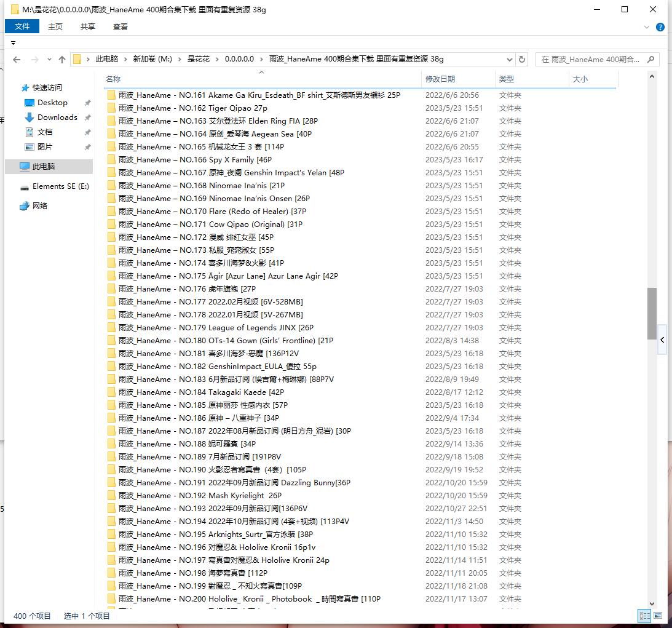Expand the chevron after 是花花 in breadcrumb
The height and width of the screenshot is (628, 672).
(x=217, y=59)
